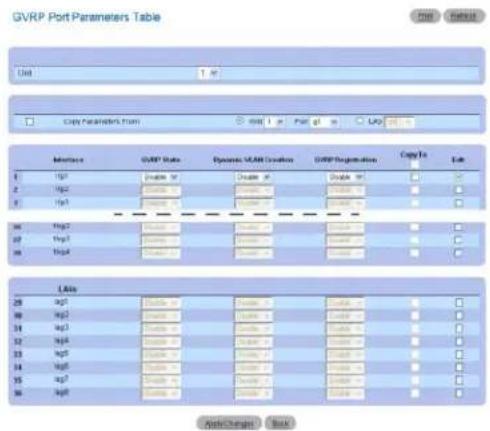Tick Copy To checkbox for 1/g2
The height and width of the screenshot is (431, 490).
click(414, 190)
